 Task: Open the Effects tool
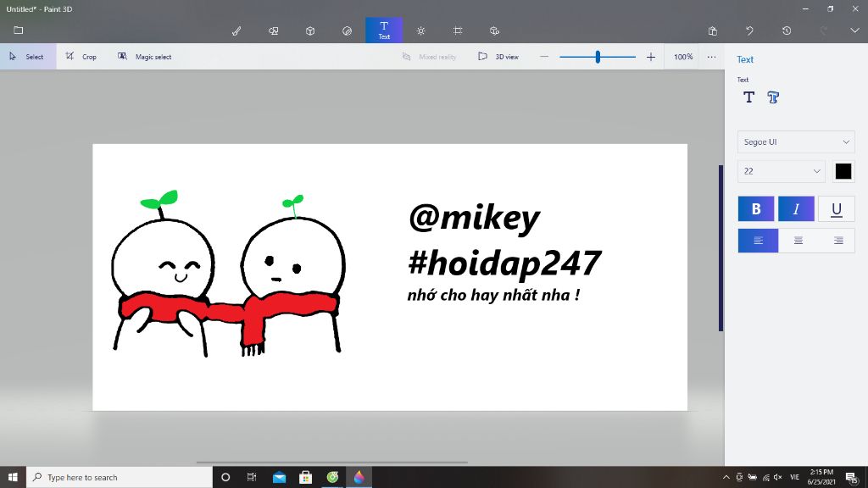click(420, 30)
